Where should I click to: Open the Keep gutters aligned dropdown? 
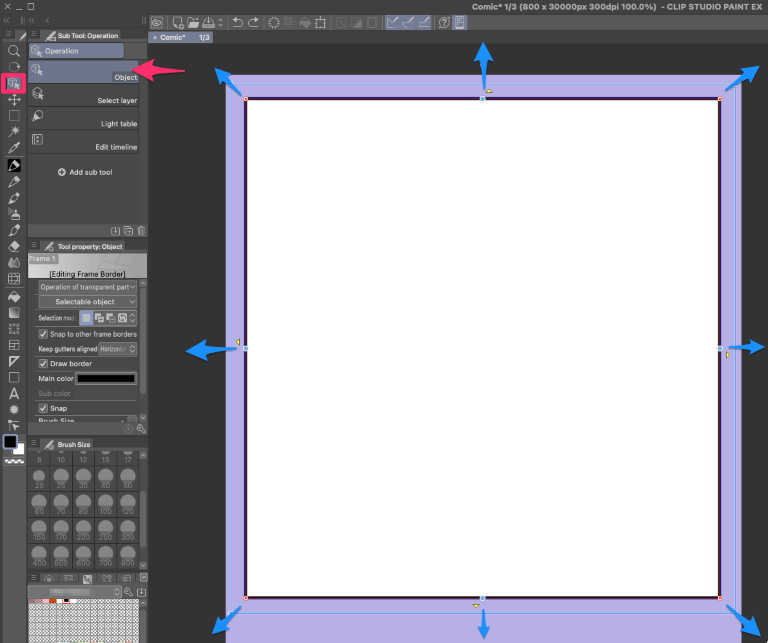coord(118,349)
